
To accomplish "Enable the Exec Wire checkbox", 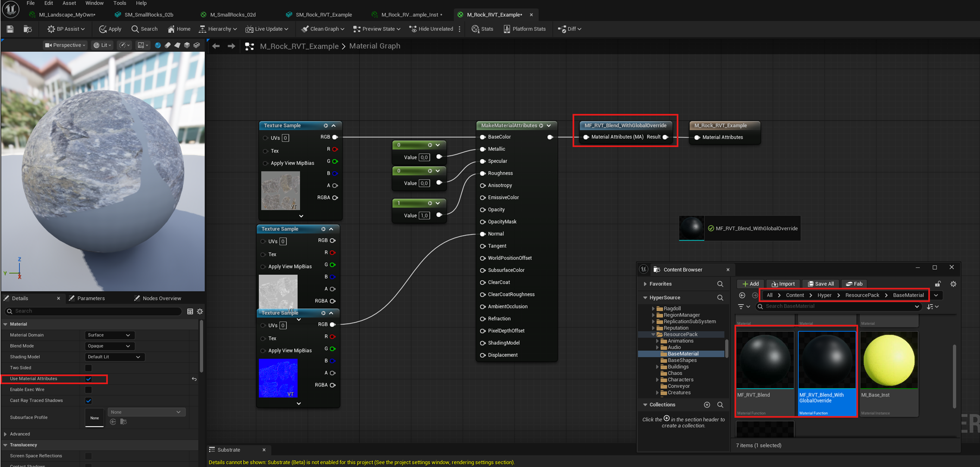I will point(89,389).
